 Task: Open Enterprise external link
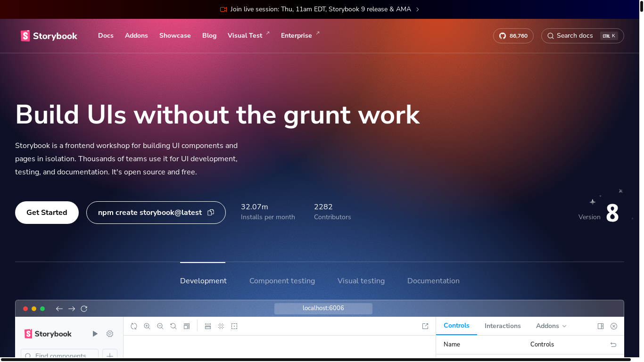click(x=300, y=36)
